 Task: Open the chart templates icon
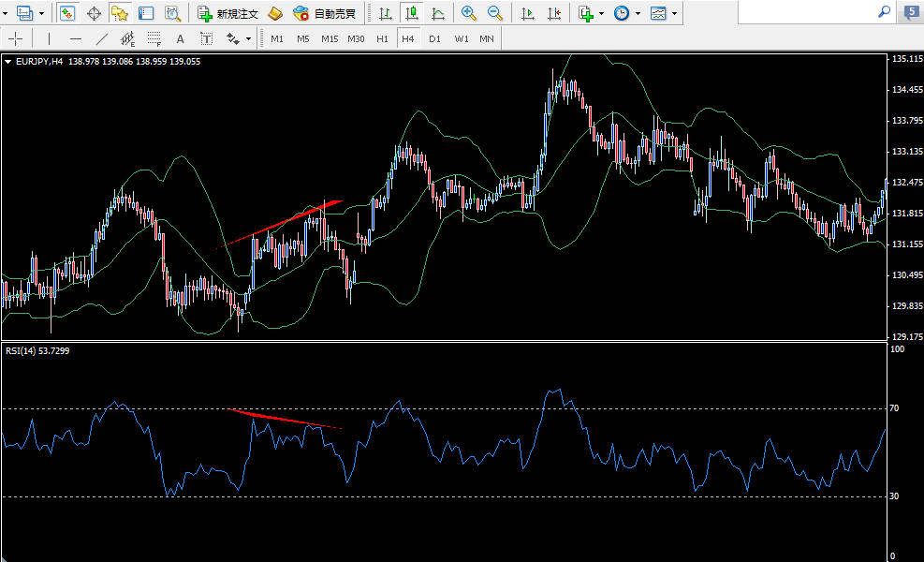tap(658, 13)
